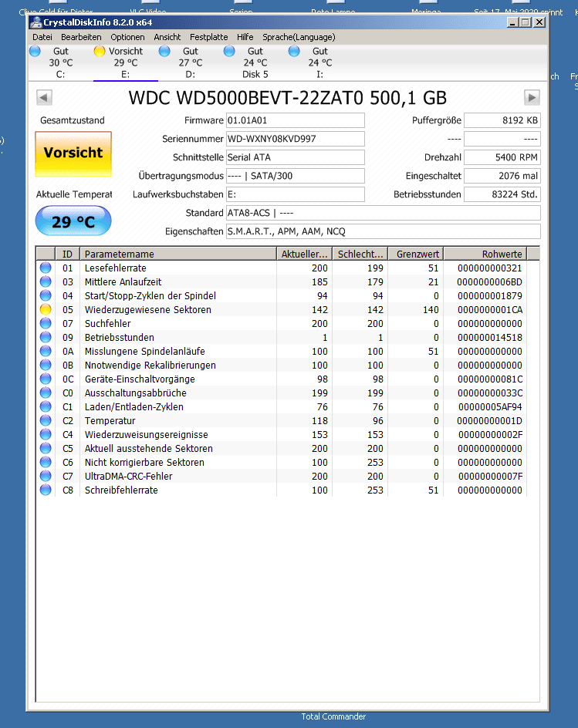Select drive I: in drive bar

[x=320, y=62]
